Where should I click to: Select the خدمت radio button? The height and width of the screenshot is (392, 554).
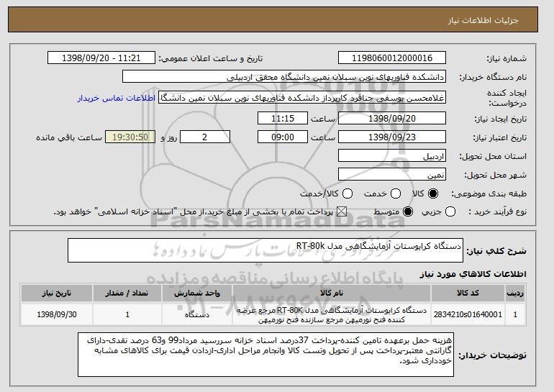(x=396, y=193)
